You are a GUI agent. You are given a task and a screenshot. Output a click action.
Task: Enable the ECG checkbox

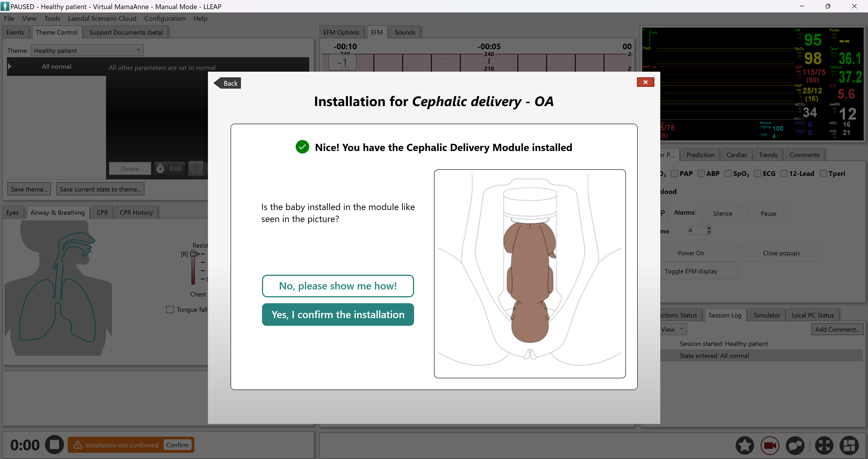pos(758,173)
